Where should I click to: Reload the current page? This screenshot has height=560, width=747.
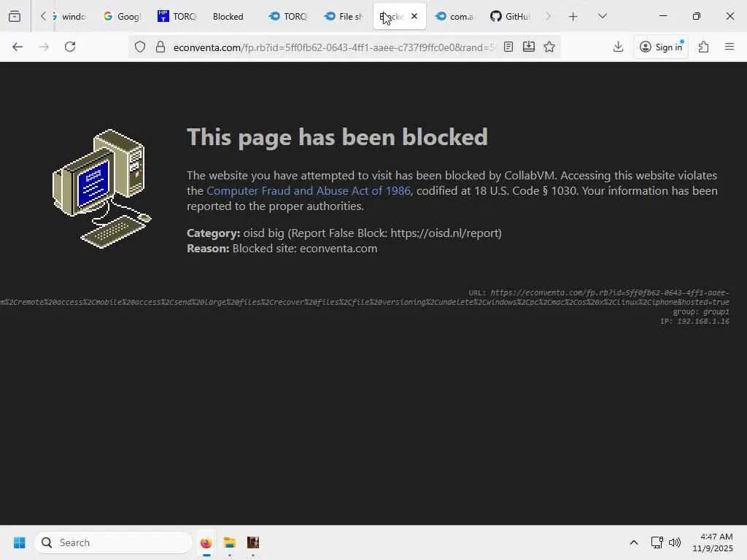pos(70,47)
